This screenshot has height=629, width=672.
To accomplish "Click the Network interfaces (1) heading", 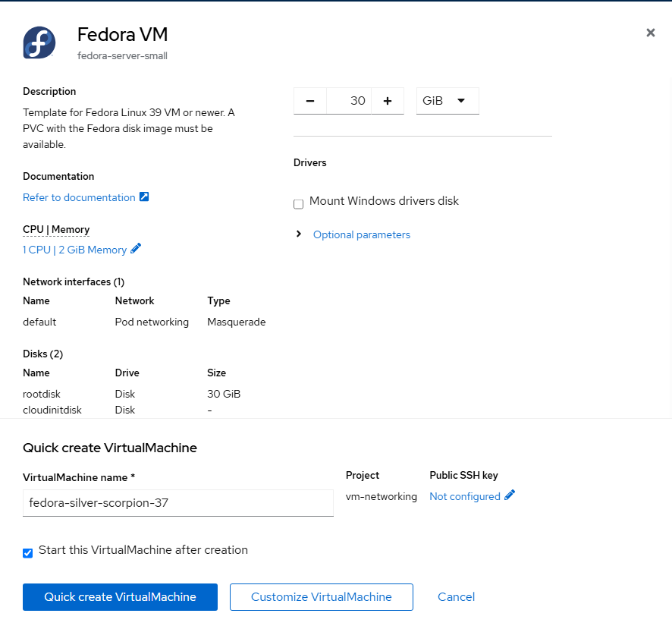I will (74, 282).
